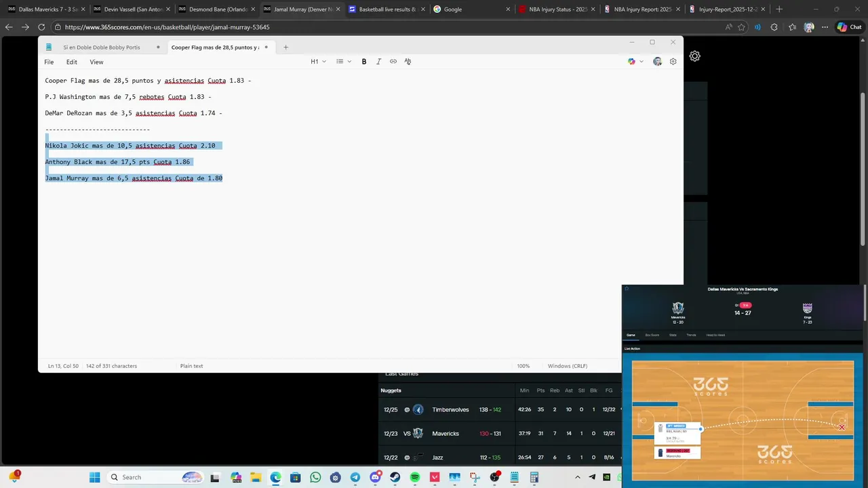Add page to favorites star
Image resolution: width=868 pixels, height=488 pixels.
[x=742, y=27]
